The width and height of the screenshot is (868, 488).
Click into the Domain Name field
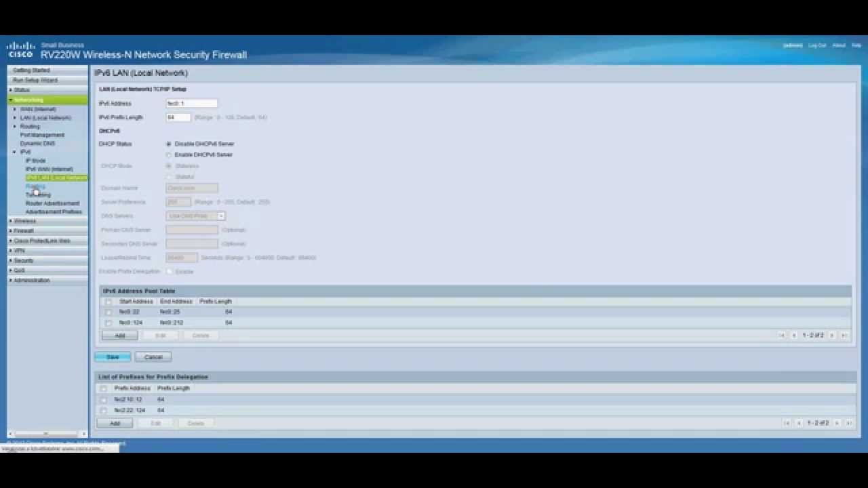pos(192,188)
